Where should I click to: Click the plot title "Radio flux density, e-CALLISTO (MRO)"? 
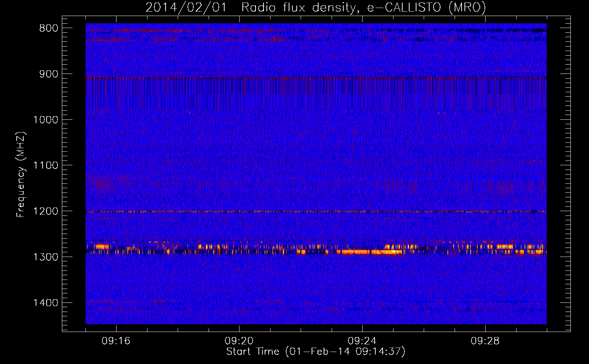point(363,8)
